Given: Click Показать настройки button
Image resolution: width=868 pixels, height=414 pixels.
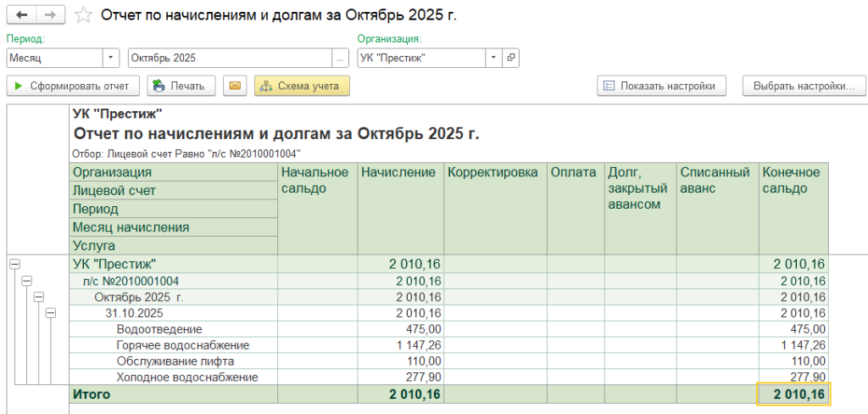Looking at the screenshot, I should pyautogui.click(x=662, y=86).
